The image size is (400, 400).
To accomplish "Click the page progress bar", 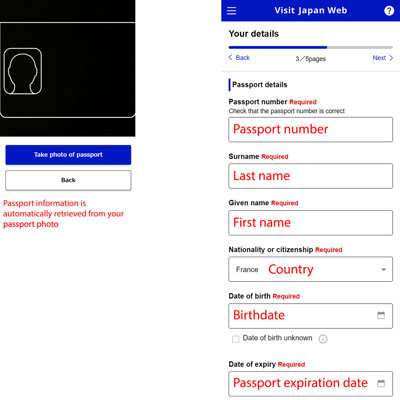I will pos(311,47).
